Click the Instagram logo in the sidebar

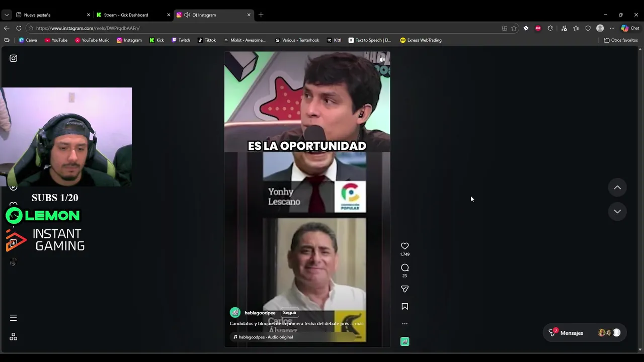(x=14, y=58)
